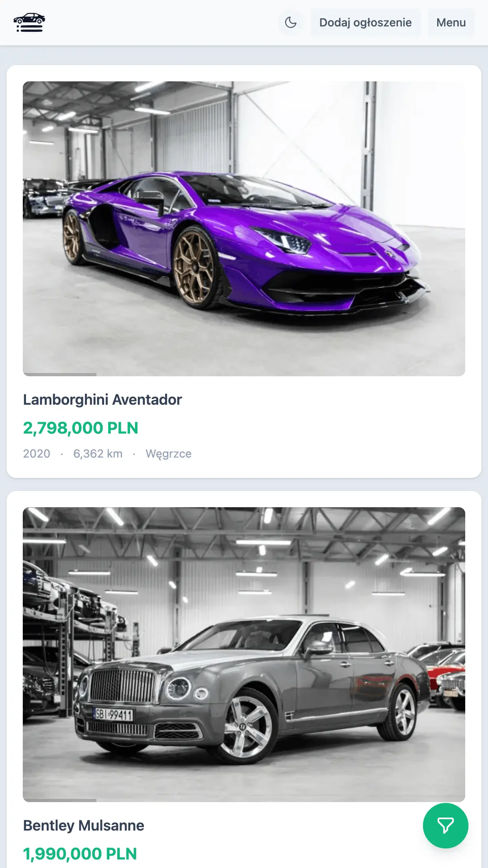Open the grey Bentley Mulsanne photo
The height and width of the screenshot is (868, 488).
(x=244, y=654)
